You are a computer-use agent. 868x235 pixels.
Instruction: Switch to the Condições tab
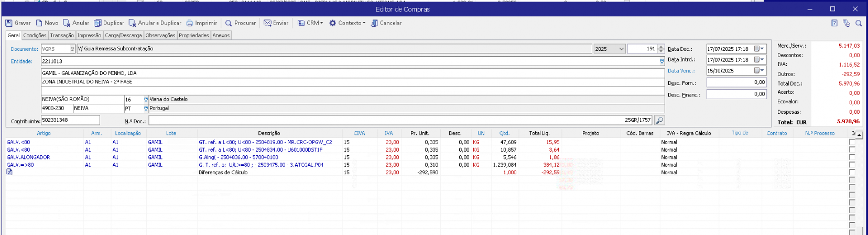(35, 35)
